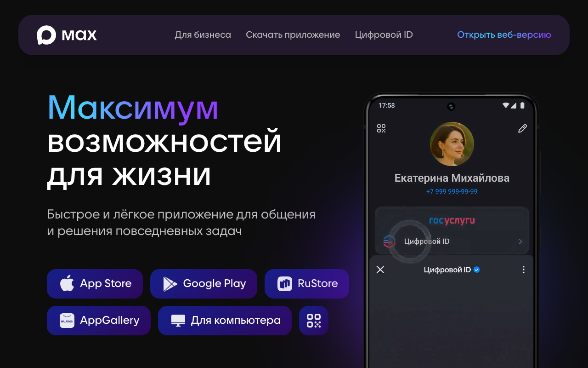The width and height of the screenshot is (588, 368).
Task: Click the QR code download button
Action: click(x=314, y=321)
